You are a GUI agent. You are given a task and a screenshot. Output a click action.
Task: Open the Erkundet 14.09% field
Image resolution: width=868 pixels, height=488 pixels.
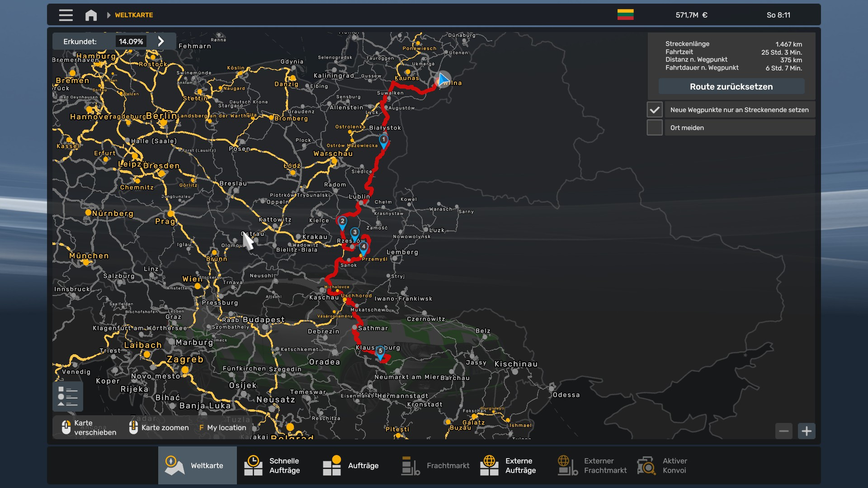tap(131, 42)
